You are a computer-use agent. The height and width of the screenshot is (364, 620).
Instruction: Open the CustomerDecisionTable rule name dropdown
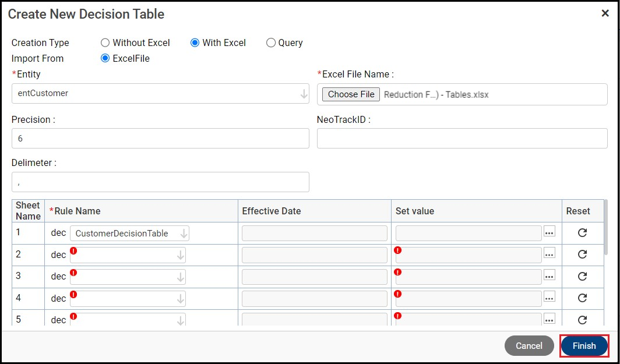[184, 234]
